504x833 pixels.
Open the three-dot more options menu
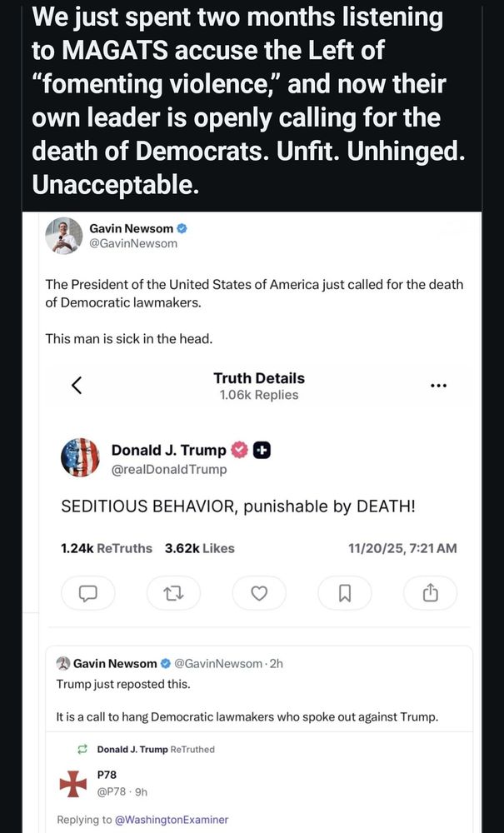point(438,386)
